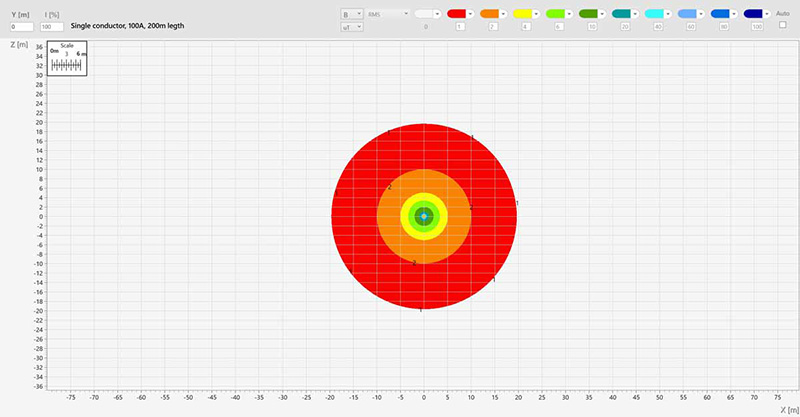This screenshot has height=417, width=800.
Task: Expand the orange contour color dropdown arrow
Action: pos(503,14)
